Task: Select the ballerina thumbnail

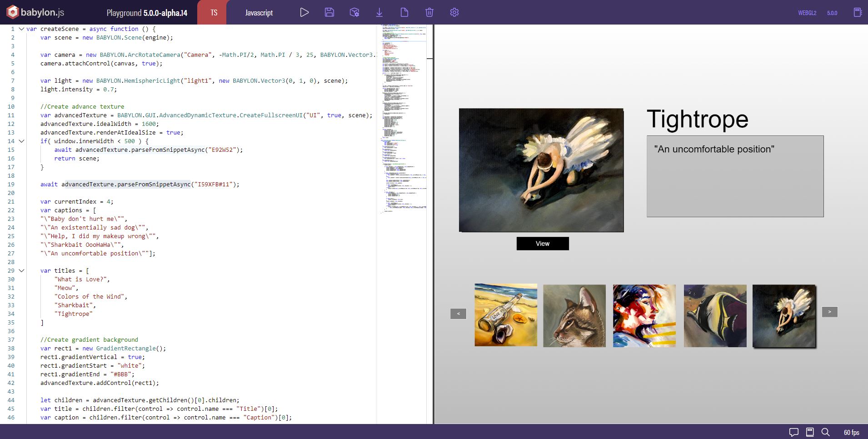Action: [x=784, y=316]
